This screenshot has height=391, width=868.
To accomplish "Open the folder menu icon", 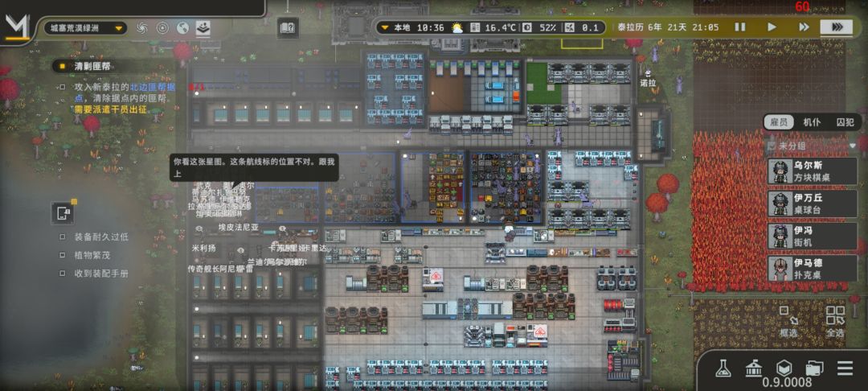I will click(814, 368).
